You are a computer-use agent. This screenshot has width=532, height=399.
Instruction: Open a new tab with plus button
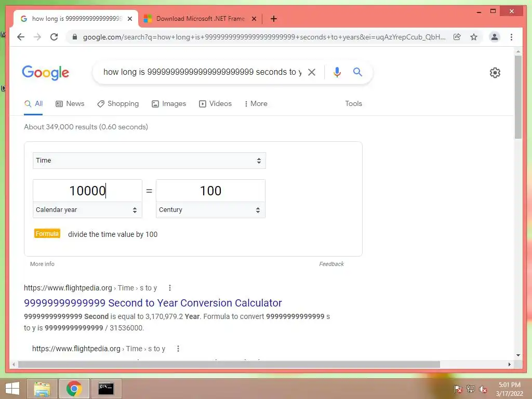pyautogui.click(x=274, y=19)
